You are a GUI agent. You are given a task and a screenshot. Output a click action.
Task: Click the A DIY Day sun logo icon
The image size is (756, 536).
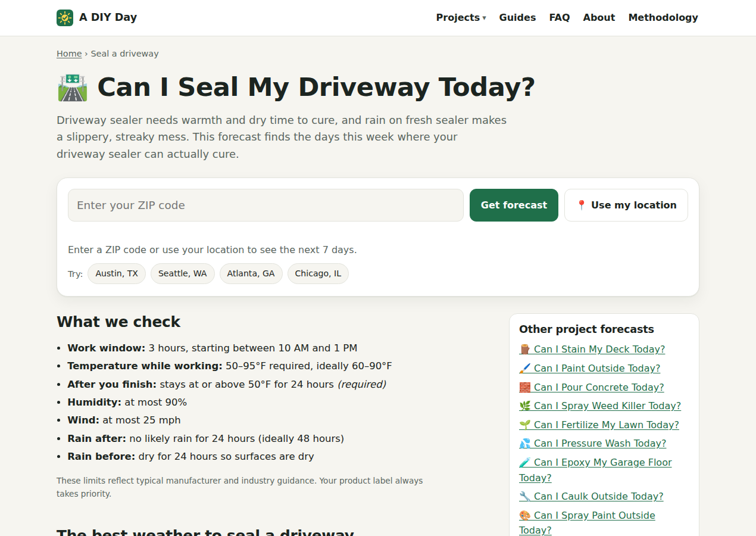tap(65, 18)
